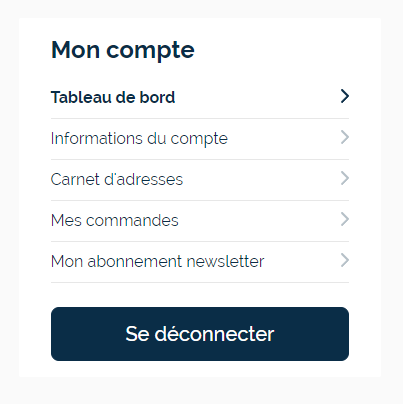This screenshot has height=404, width=403.
Task: Manage addresses via the Carnet d'adresses link
Action: (x=117, y=179)
